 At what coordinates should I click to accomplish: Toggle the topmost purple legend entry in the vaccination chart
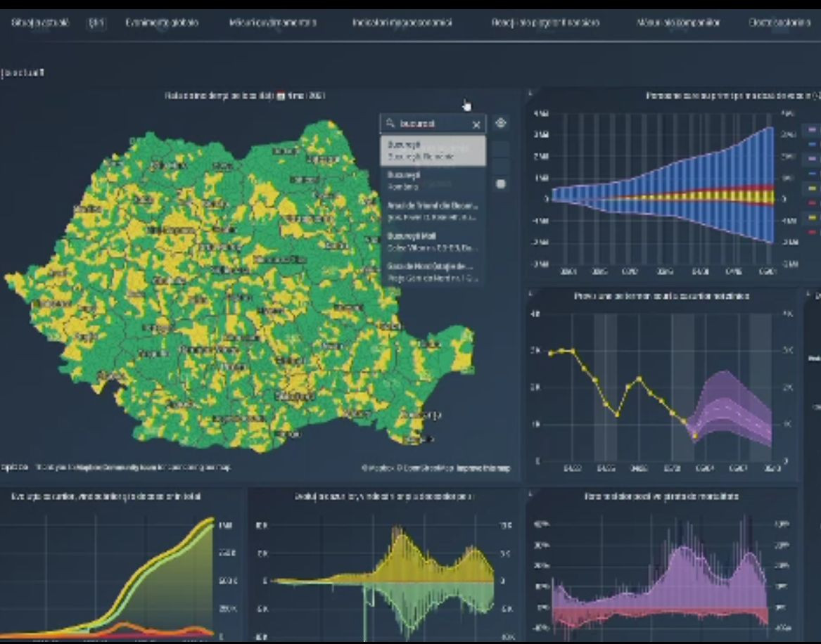811,130
